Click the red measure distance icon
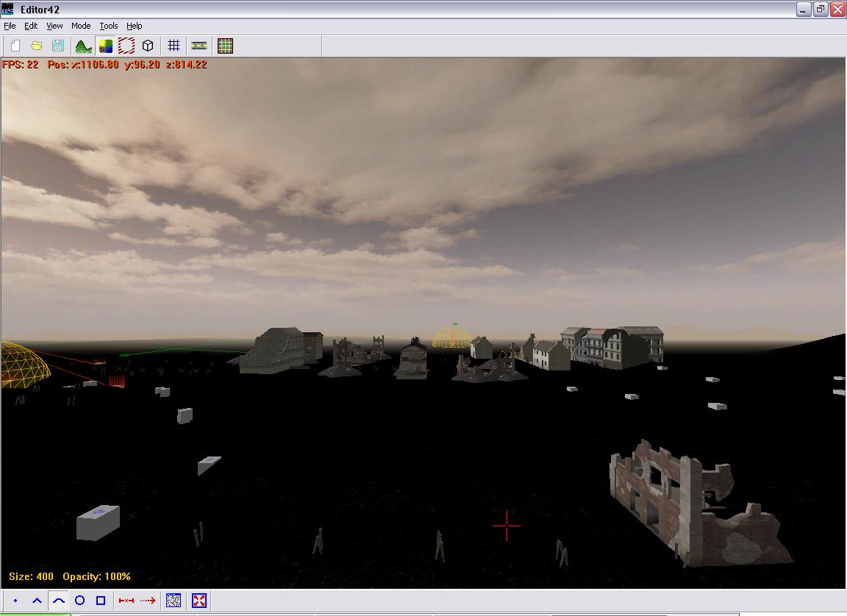 126,601
